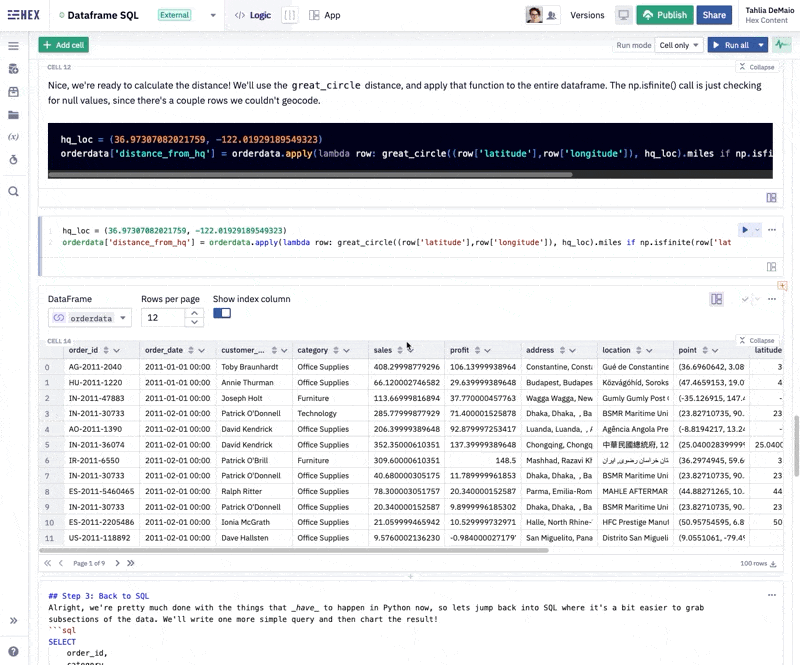Collapse cell 12
Image resolution: width=800 pixels, height=665 pixels.
757,67
